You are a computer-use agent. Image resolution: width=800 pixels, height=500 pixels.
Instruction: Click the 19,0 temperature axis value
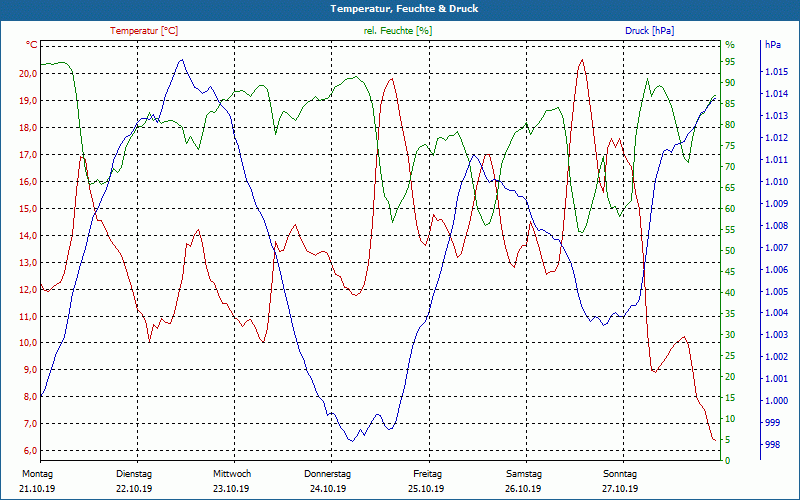(28, 101)
